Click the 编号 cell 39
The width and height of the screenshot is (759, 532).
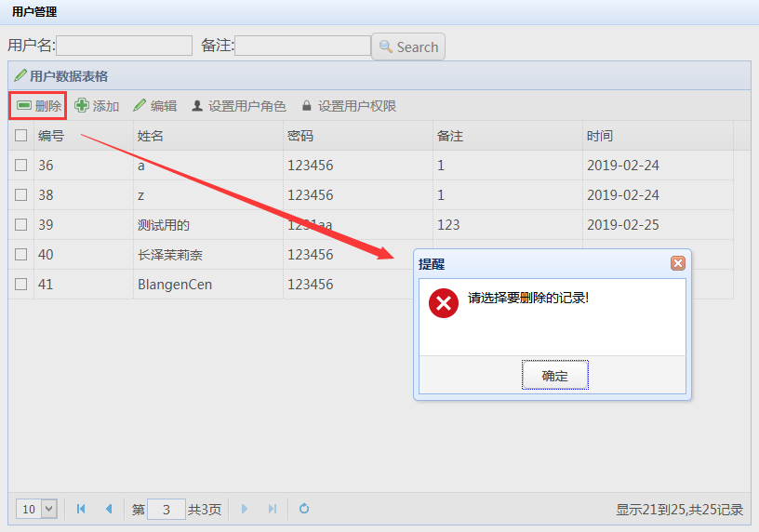tap(46, 225)
